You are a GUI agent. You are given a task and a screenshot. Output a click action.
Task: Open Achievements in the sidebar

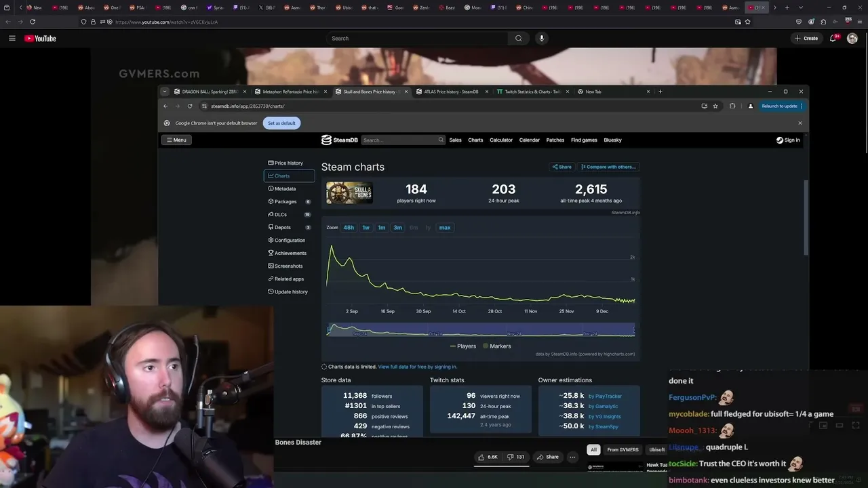[289, 253]
